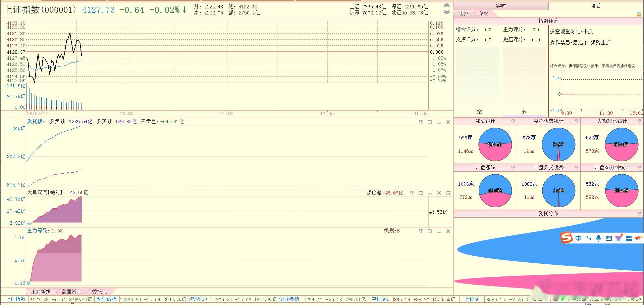Maximize the 主力等级 panel
644x305 pixels.
click(430, 231)
